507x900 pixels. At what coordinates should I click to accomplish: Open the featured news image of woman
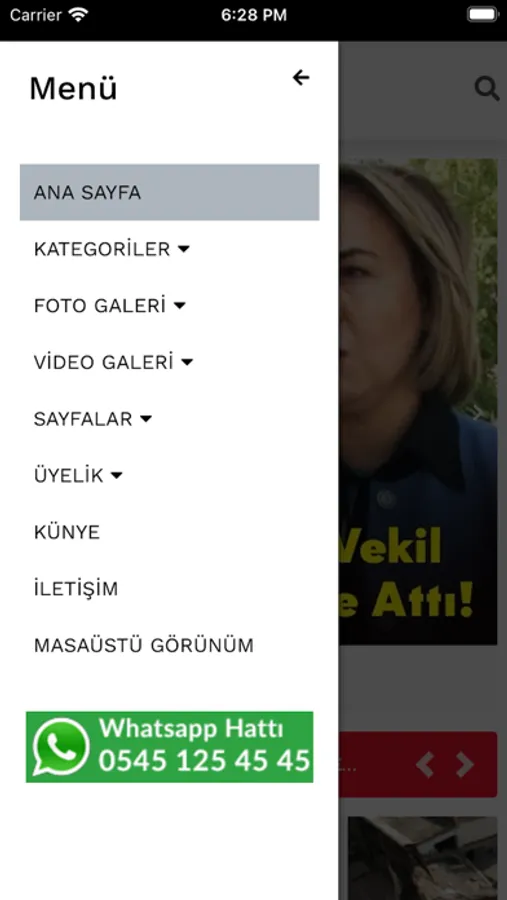[x=418, y=402]
